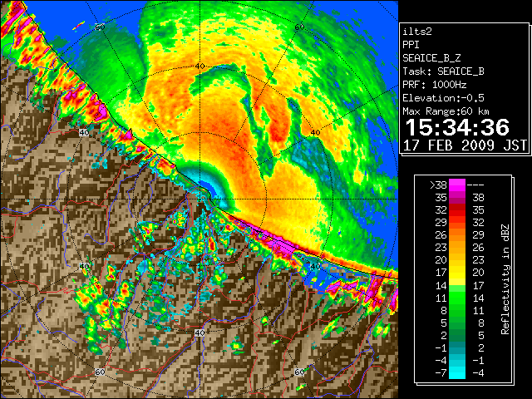The height and width of the screenshot is (399, 532).
Task: Select the 'PPI' scan type text
Action: click(x=411, y=45)
